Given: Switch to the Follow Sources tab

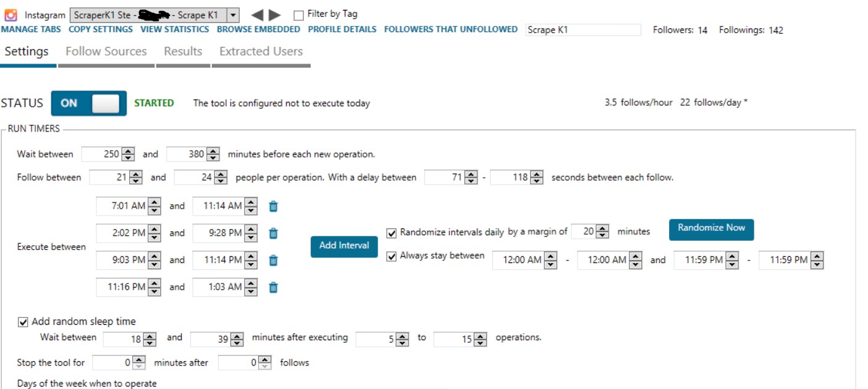Looking at the screenshot, I should 106,51.
